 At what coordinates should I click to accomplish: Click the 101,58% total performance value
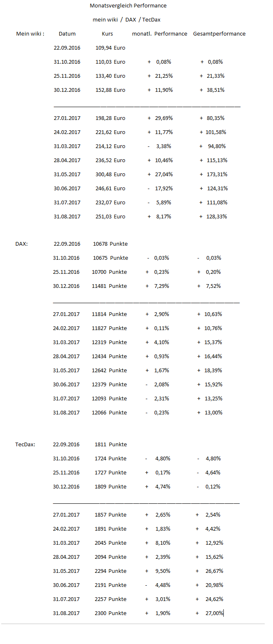(216, 132)
